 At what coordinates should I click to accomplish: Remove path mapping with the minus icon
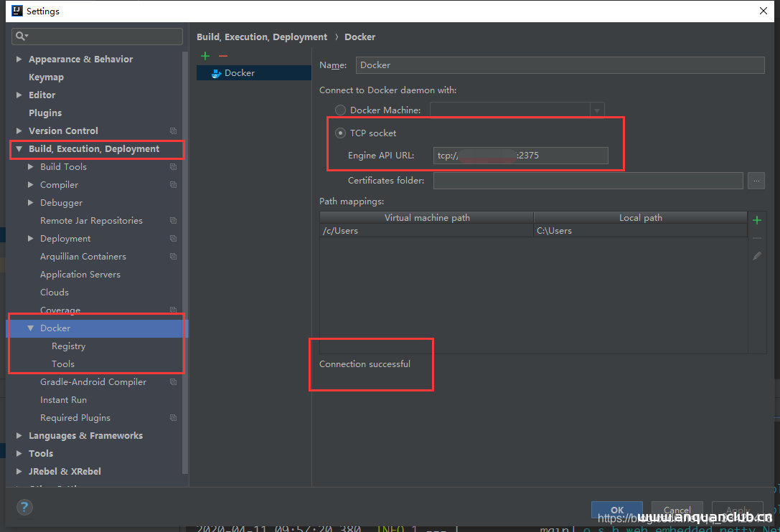click(x=757, y=238)
